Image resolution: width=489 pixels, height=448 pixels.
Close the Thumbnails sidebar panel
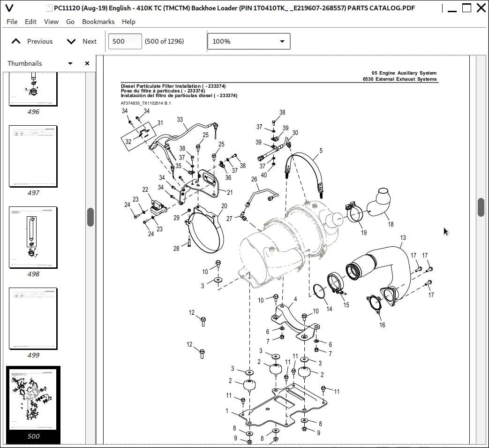(87, 63)
